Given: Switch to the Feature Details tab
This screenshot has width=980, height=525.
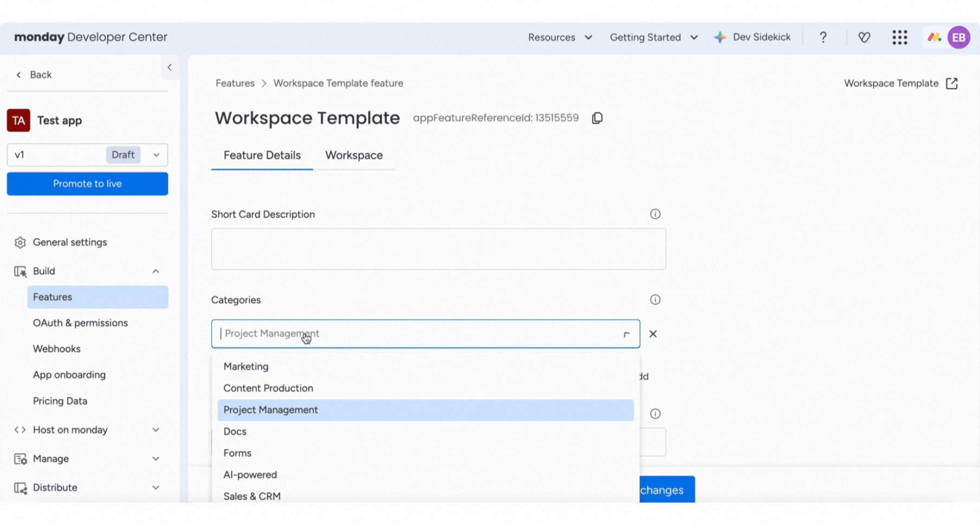Looking at the screenshot, I should (x=262, y=155).
